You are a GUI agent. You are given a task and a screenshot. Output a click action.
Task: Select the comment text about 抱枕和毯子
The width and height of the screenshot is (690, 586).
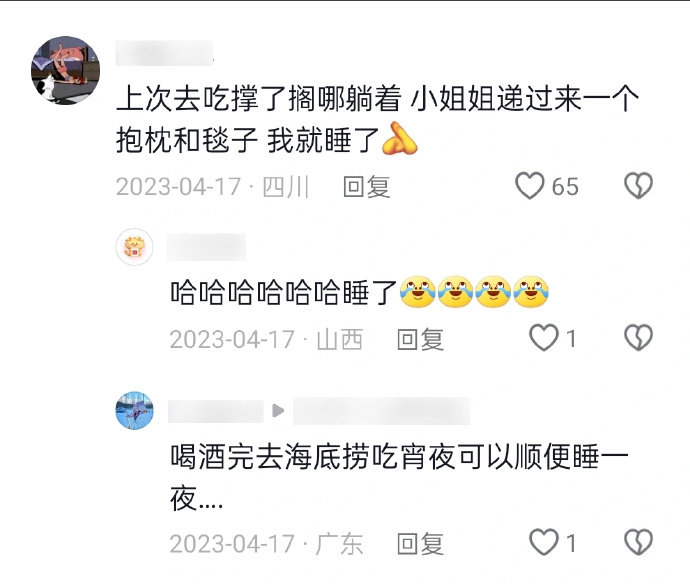point(377,119)
